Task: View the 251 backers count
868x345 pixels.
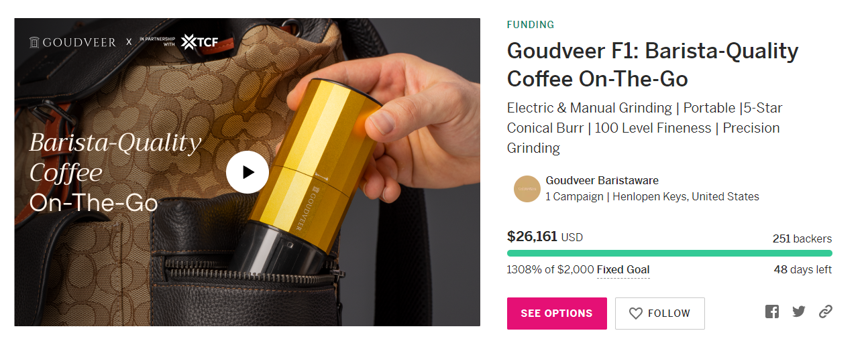Action: coord(802,238)
